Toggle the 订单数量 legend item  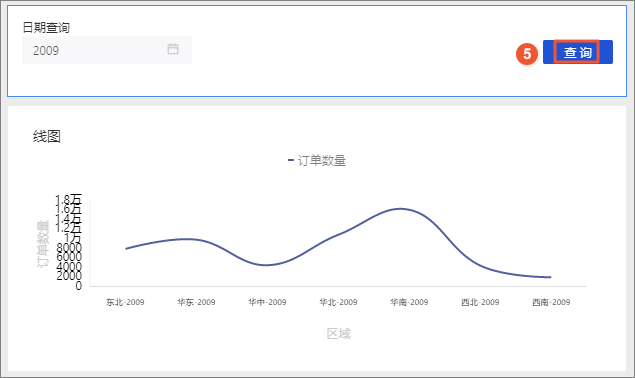coord(317,160)
